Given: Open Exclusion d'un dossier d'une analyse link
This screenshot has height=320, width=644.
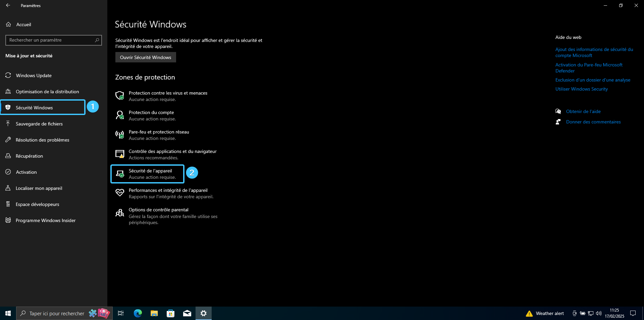Looking at the screenshot, I should pyautogui.click(x=593, y=80).
